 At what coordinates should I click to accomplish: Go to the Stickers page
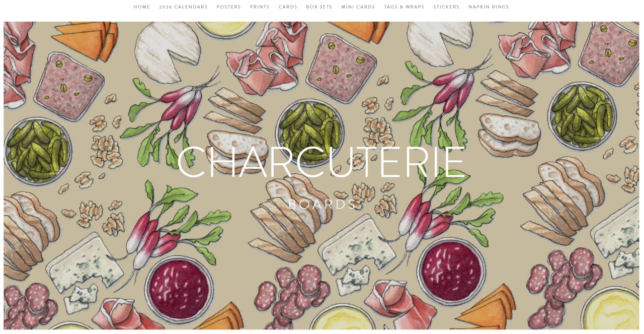(446, 7)
